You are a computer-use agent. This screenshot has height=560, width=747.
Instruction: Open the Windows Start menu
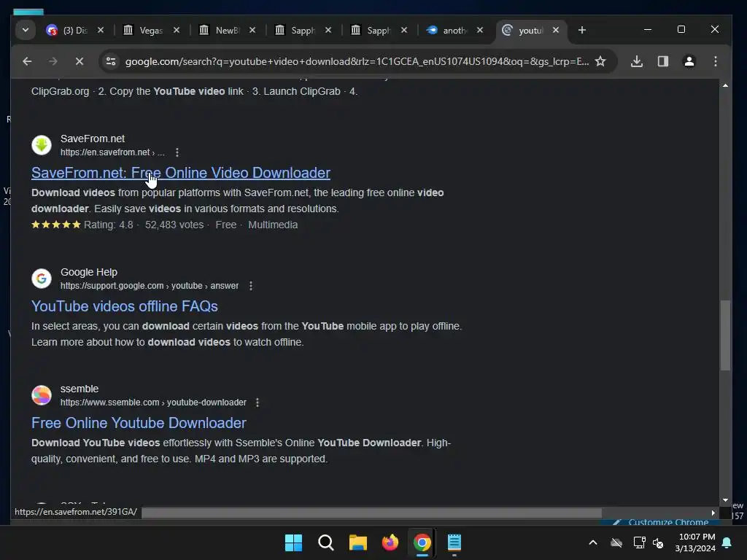pos(293,542)
